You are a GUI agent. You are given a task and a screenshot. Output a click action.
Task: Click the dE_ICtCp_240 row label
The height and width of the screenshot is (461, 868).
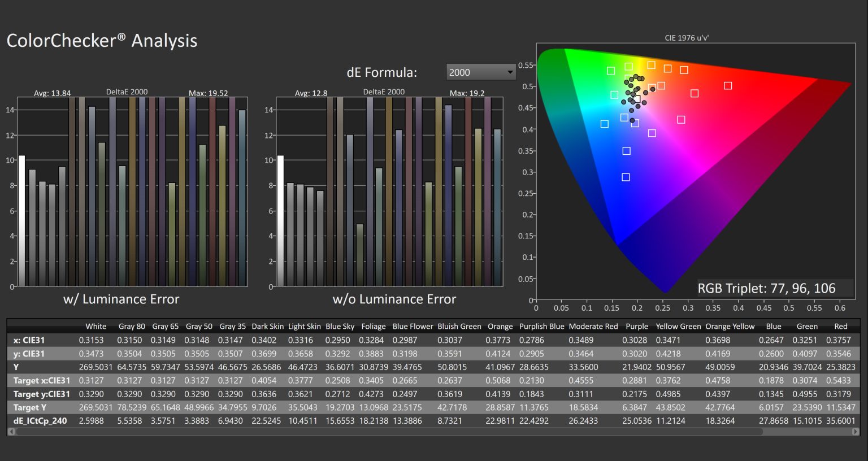tap(41, 421)
